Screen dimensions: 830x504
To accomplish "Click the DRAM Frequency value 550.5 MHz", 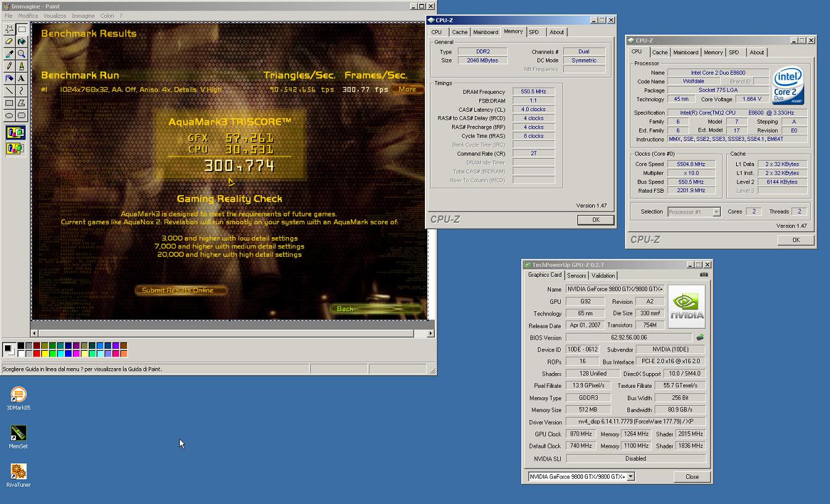I will (x=533, y=91).
